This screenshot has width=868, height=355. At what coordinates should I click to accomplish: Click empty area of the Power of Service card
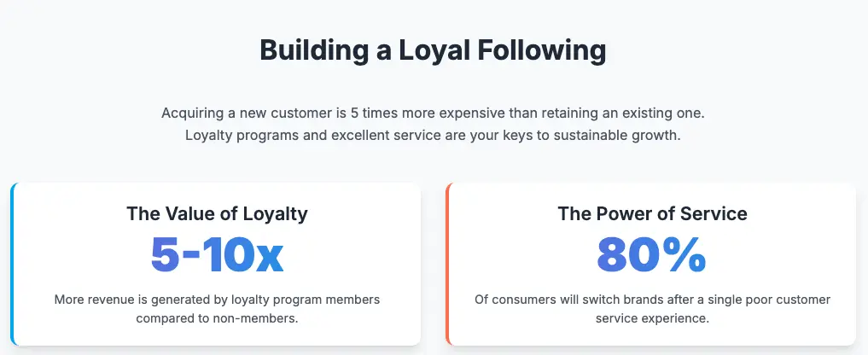coord(786,255)
